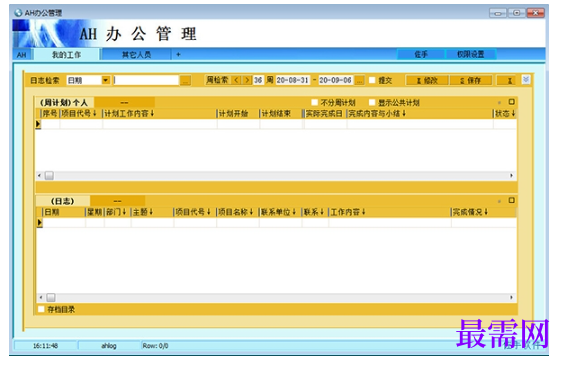Click the 实际完成日 column header
568x365 pixels.
[x=324, y=114]
